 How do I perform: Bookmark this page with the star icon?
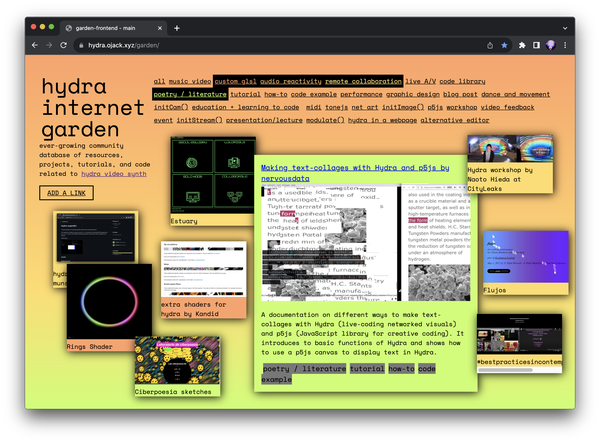pos(505,46)
